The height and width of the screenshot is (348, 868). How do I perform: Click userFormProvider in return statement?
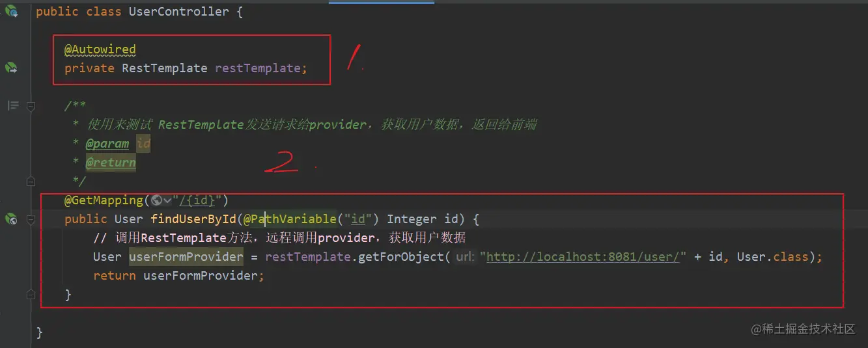pos(201,276)
